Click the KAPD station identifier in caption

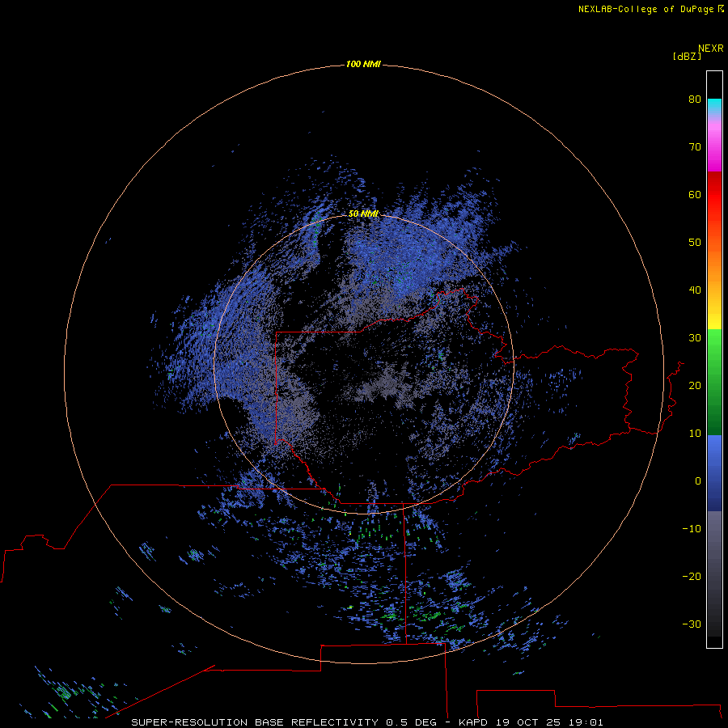472,722
